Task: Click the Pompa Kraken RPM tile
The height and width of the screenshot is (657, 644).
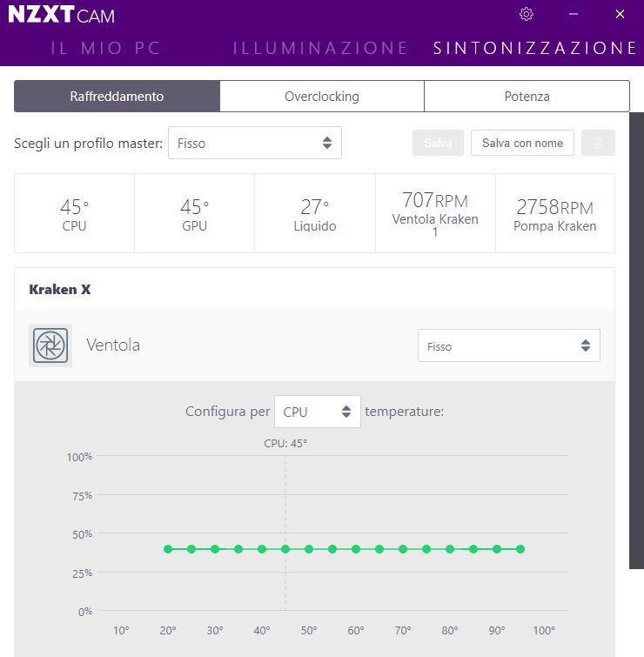Action: point(554,213)
